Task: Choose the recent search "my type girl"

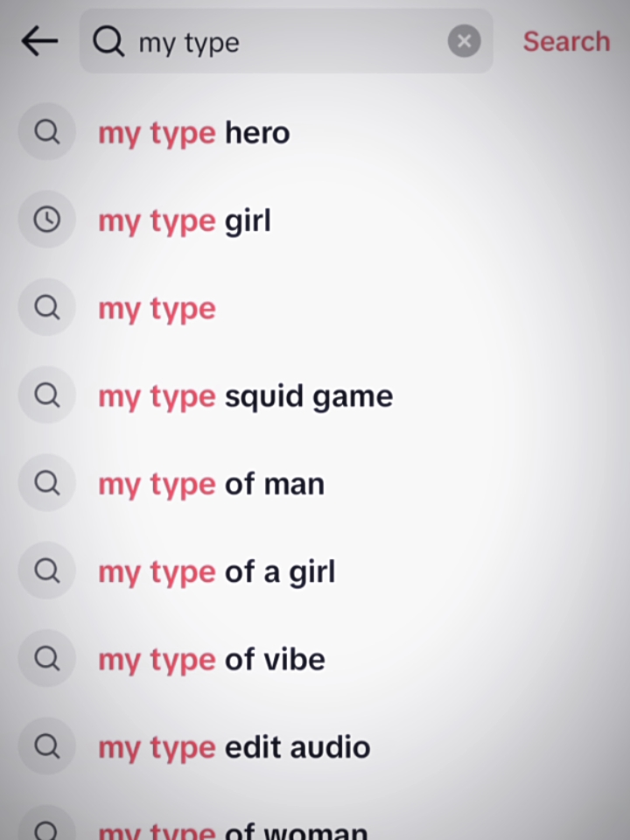Action: [x=184, y=220]
